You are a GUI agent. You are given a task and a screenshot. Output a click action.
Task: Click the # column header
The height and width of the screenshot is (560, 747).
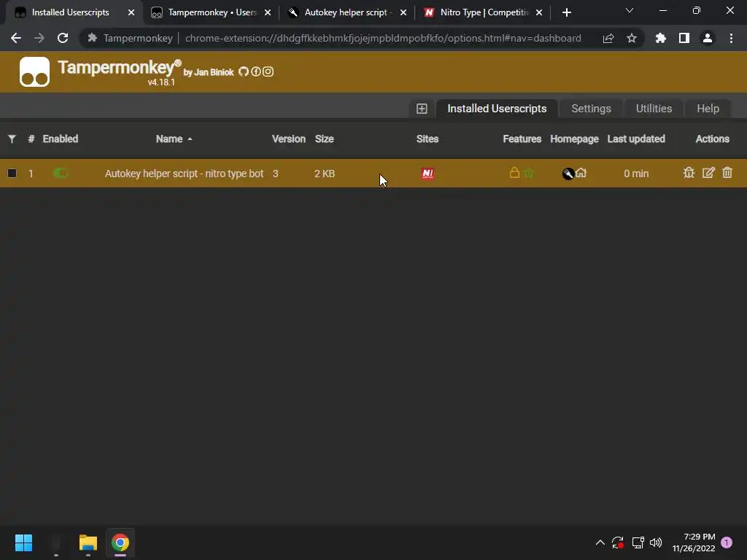(31, 139)
